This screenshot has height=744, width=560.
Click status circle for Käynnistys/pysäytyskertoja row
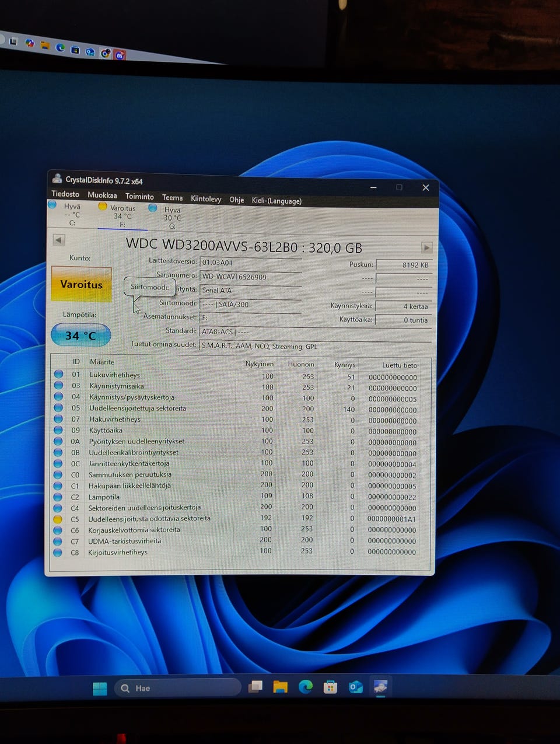[59, 396]
